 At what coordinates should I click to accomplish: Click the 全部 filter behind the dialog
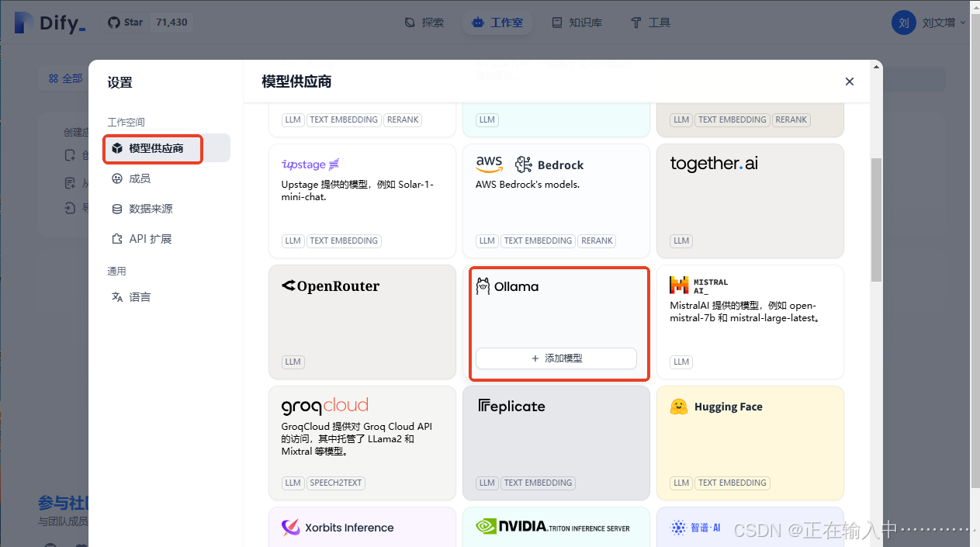coord(65,78)
